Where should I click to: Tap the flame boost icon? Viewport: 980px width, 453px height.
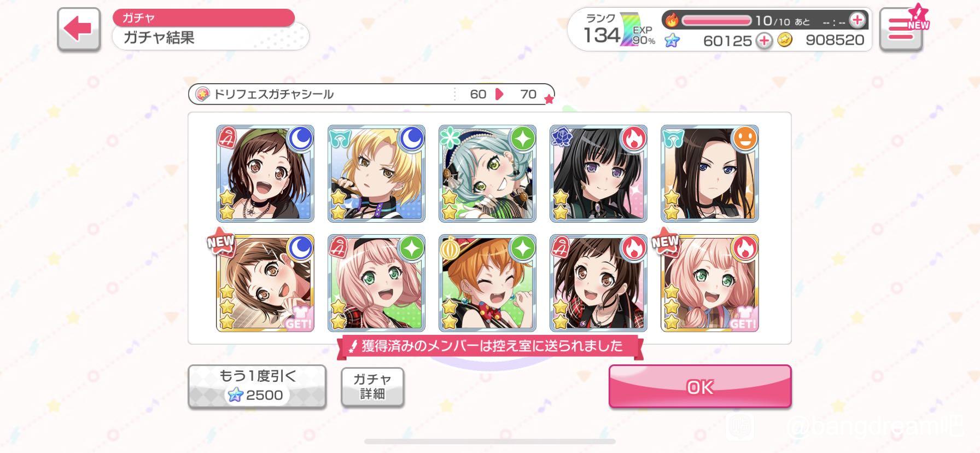672,21
